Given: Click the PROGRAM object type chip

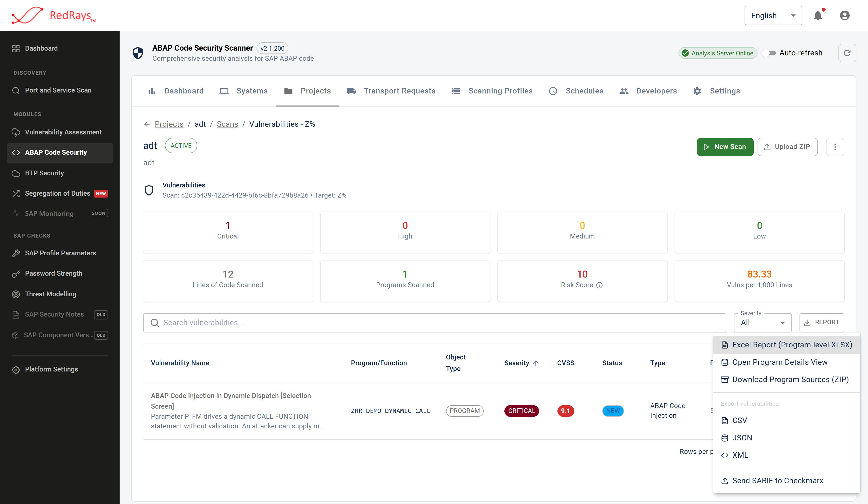Looking at the screenshot, I should [x=465, y=411].
